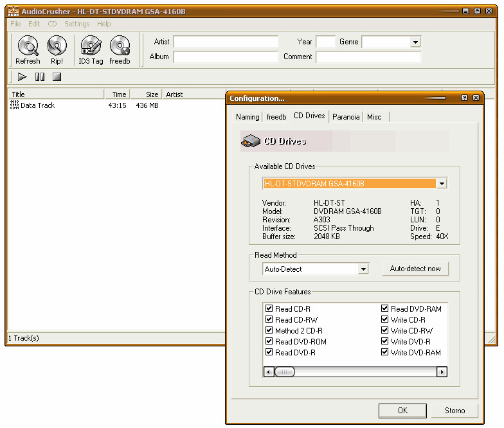Open the File menu
504x428 pixels.
(15, 24)
